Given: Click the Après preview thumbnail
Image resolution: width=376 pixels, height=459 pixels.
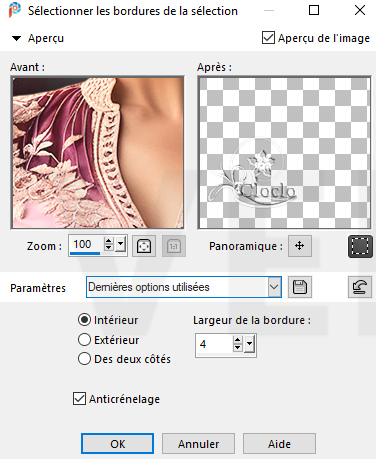Looking at the screenshot, I should [x=284, y=153].
